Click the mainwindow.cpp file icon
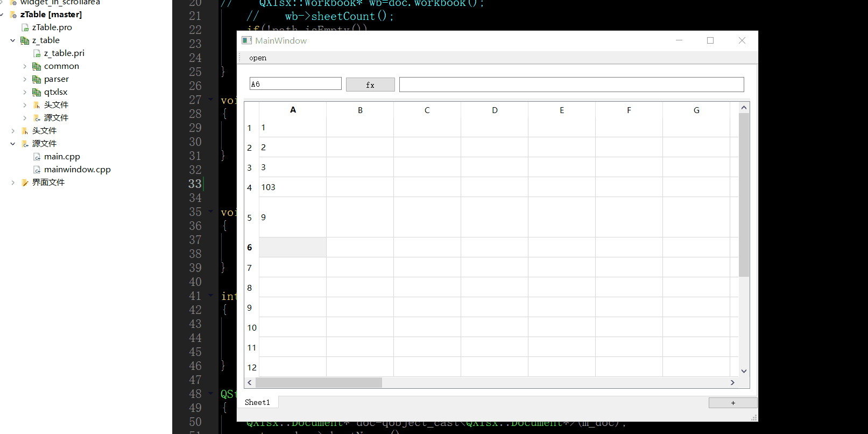868x434 pixels. (37, 170)
